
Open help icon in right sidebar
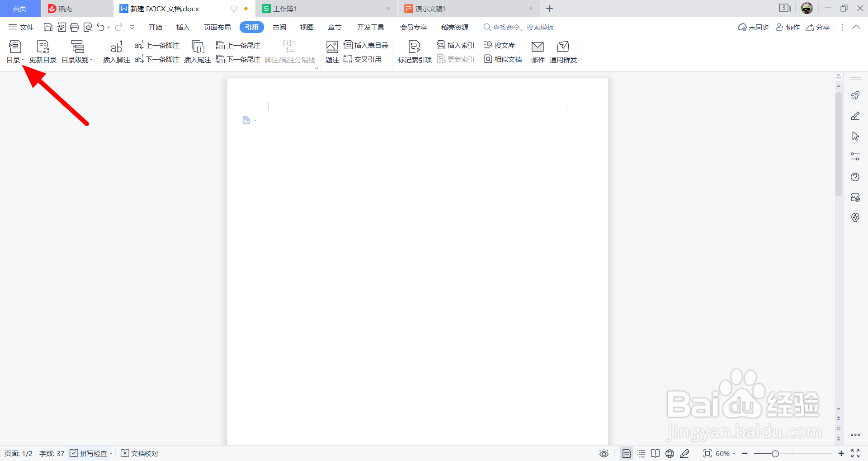click(855, 177)
